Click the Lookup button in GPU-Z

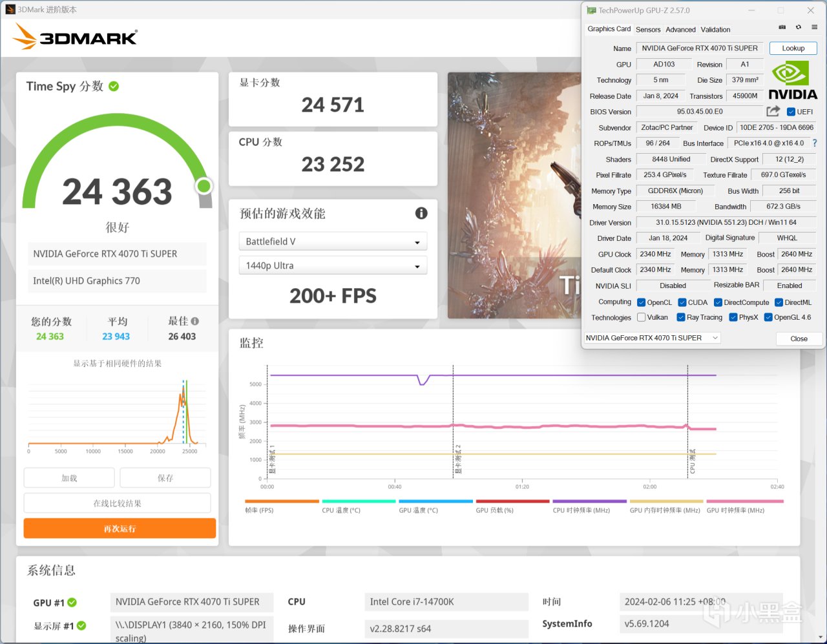point(793,48)
